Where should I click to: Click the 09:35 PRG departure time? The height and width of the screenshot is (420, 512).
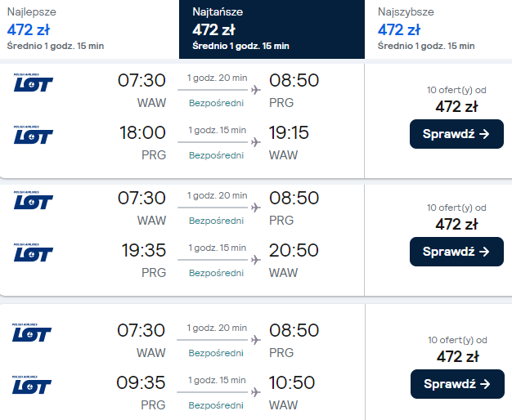pyautogui.click(x=141, y=382)
